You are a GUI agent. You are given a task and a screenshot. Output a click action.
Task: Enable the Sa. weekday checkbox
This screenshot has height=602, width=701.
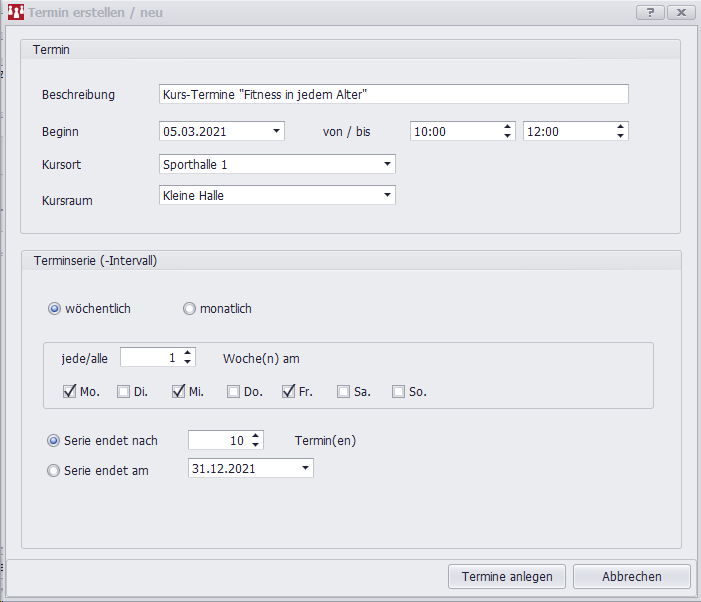pos(343,392)
